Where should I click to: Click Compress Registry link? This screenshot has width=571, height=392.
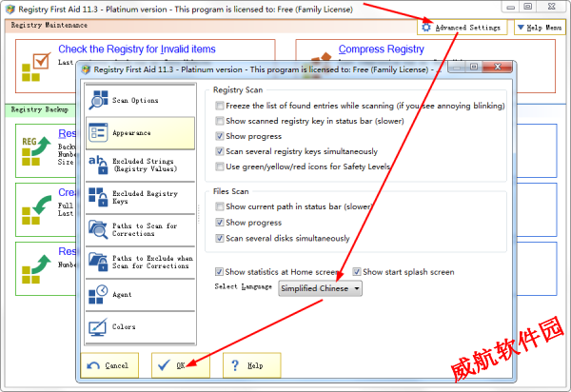pos(382,49)
